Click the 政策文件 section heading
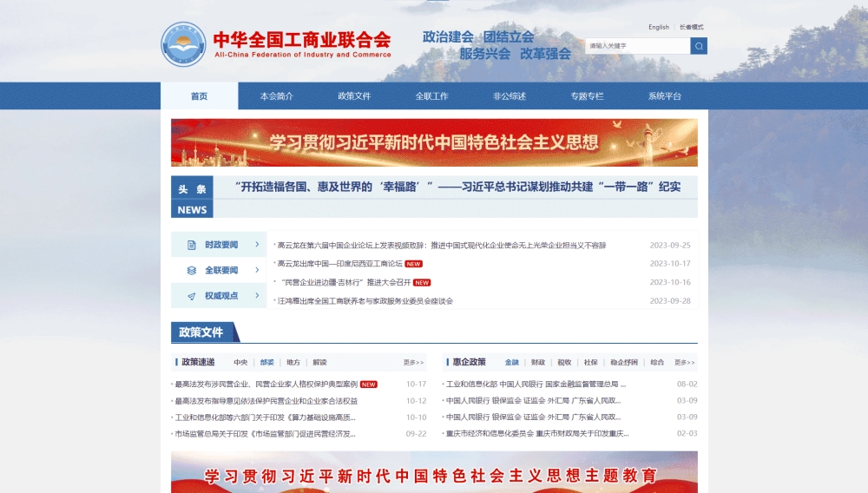 click(x=201, y=332)
